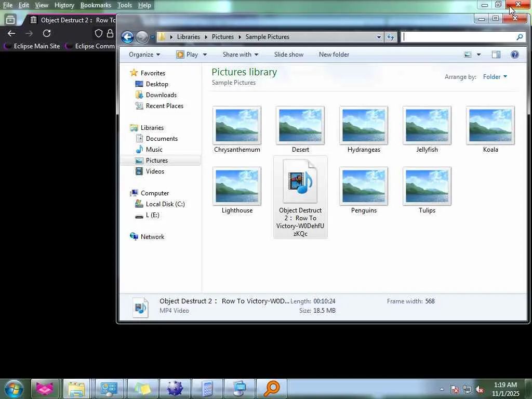Toggle the preview pane icon

tap(496, 55)
